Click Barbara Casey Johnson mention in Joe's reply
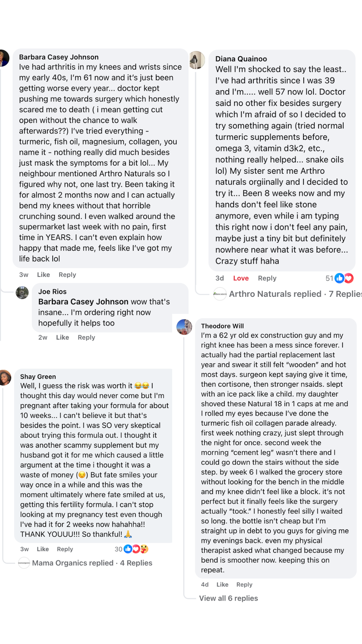 [83, 302]
